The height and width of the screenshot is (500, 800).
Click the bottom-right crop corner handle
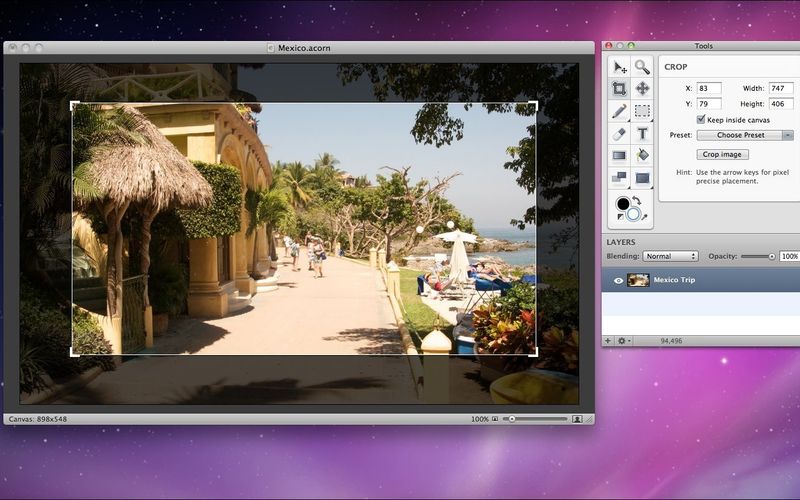pyautogui.click(x=534, y=352)
